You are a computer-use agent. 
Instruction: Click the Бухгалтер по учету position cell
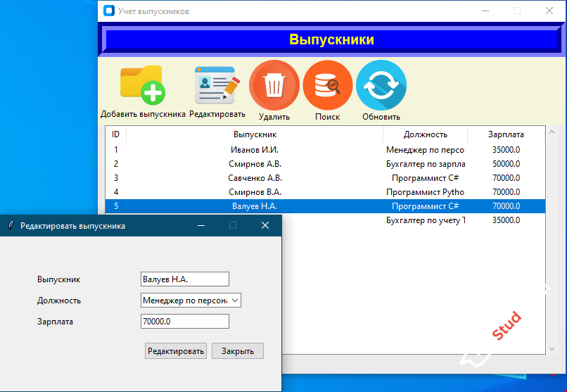426,220
